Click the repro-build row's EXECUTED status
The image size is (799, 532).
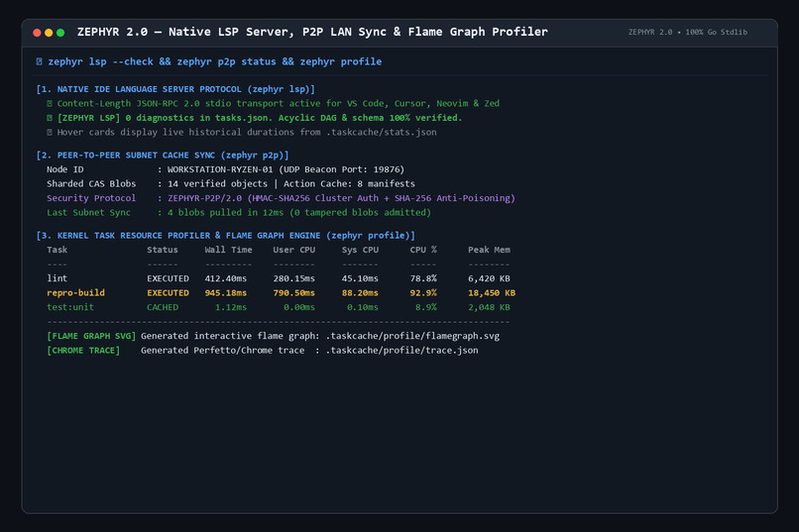[168, 292]
